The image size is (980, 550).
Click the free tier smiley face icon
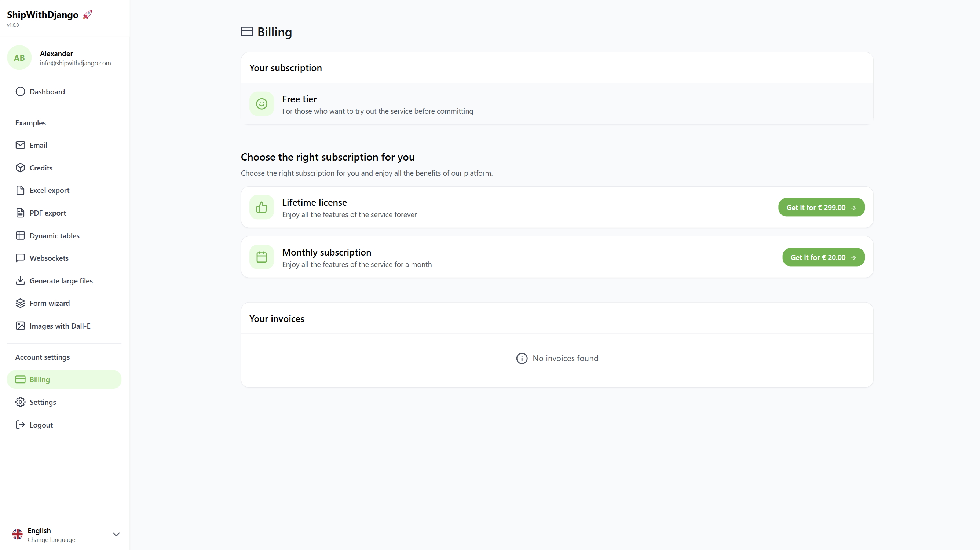point(262,104)
